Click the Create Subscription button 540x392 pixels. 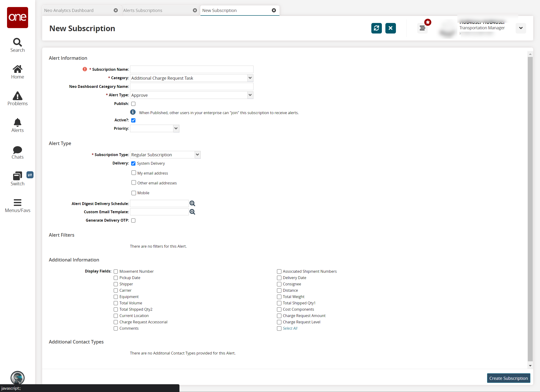508,378
